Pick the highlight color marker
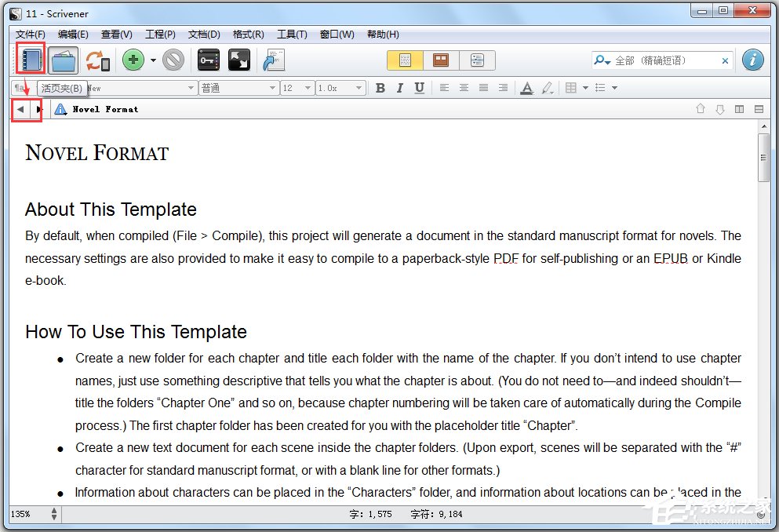The height and width of the screenshot is (532, 779). click(x=547, y=89)
